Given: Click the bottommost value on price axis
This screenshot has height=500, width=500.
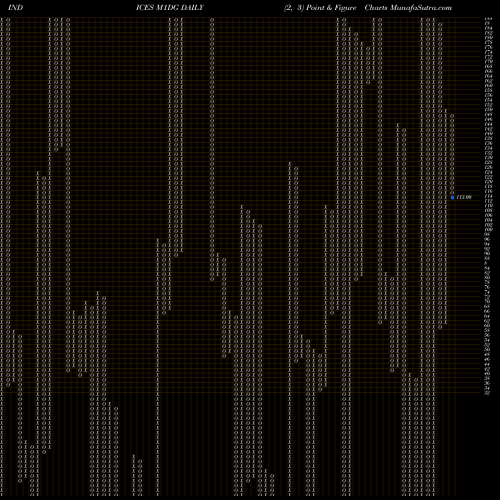Looking at the screenshot, I should 487,393.
